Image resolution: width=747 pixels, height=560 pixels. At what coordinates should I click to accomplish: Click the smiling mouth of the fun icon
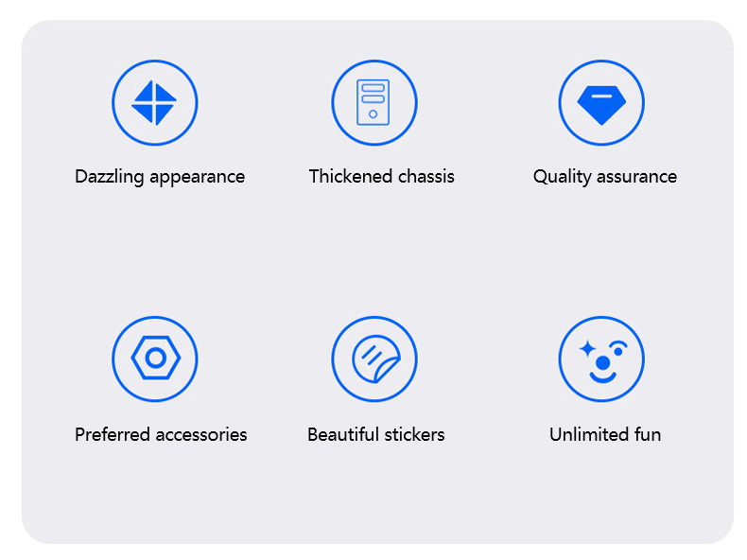602,376
